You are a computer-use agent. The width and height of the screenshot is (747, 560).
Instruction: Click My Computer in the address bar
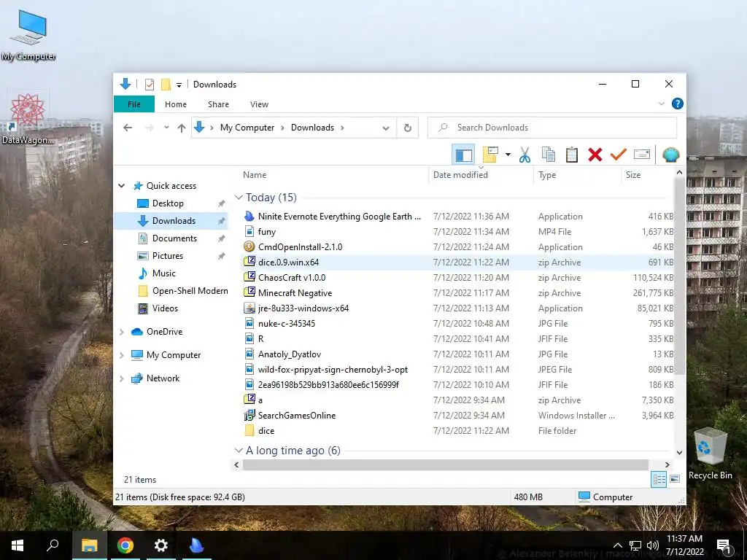point(247,128)
